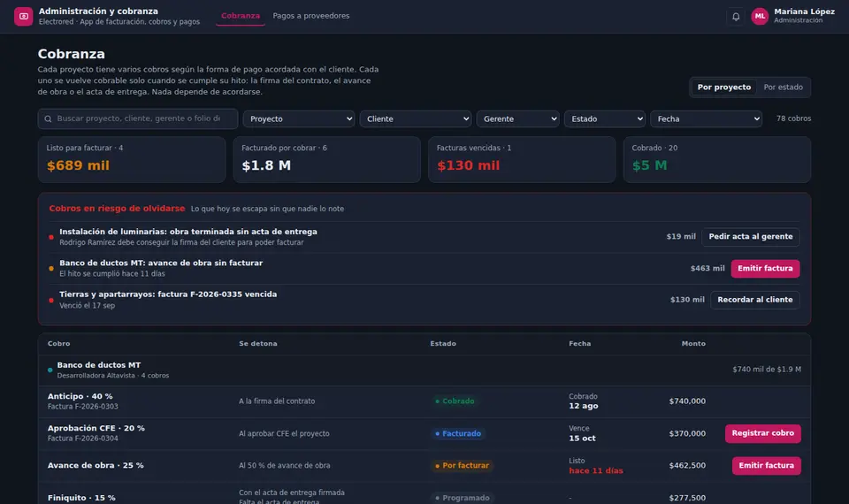Click the hace 11 días date text
The image size is (849, 504).
click(595, 471)
